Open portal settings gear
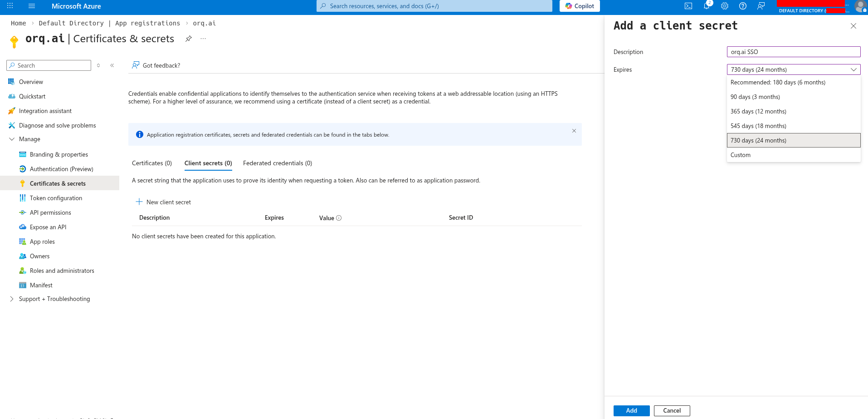The image size is (868, 419). coord(725,6)
